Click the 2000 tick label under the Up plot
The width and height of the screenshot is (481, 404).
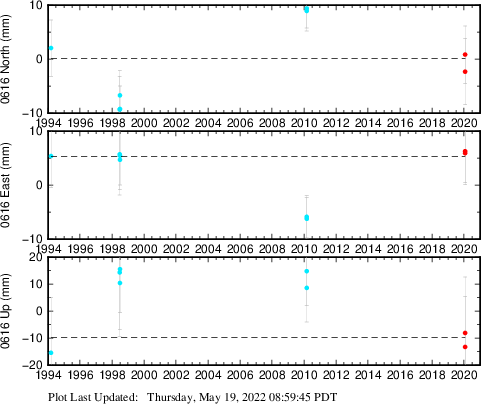pos(144,375)
